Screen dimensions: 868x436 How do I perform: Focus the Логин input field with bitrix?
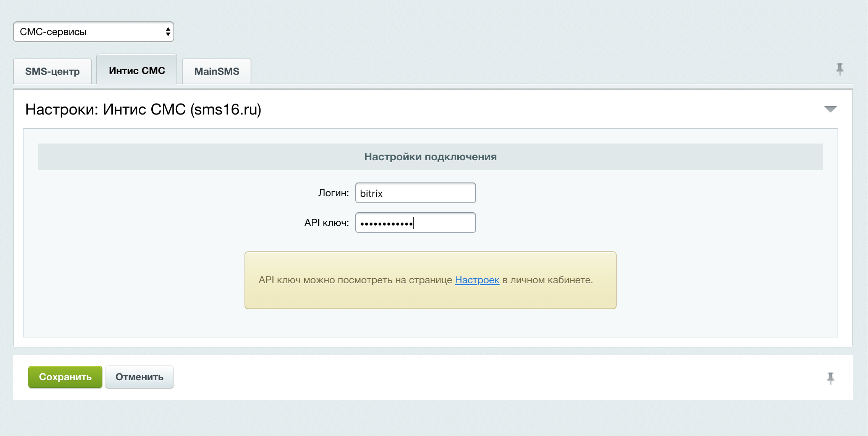(415, 193)
